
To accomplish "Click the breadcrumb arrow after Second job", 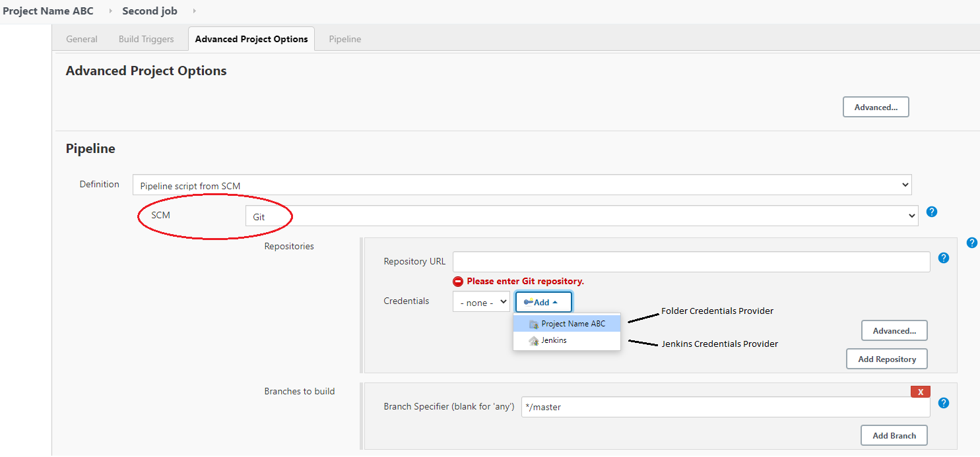I will click(194, 11).
